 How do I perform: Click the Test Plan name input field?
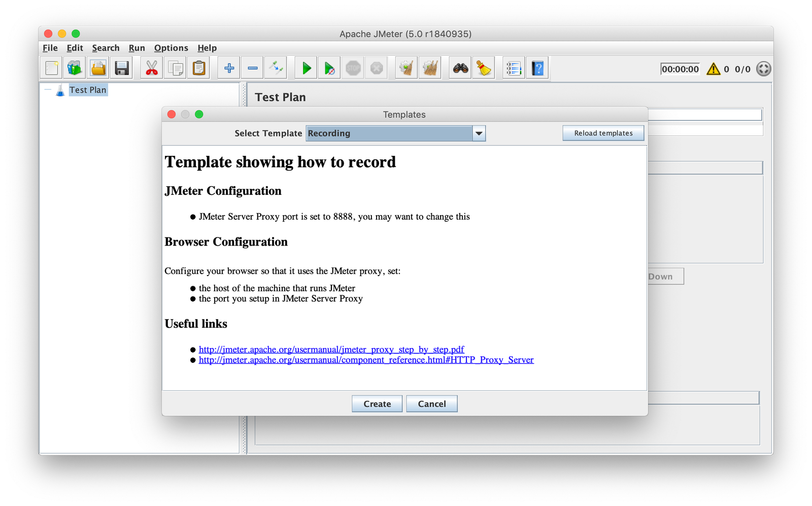705,115
